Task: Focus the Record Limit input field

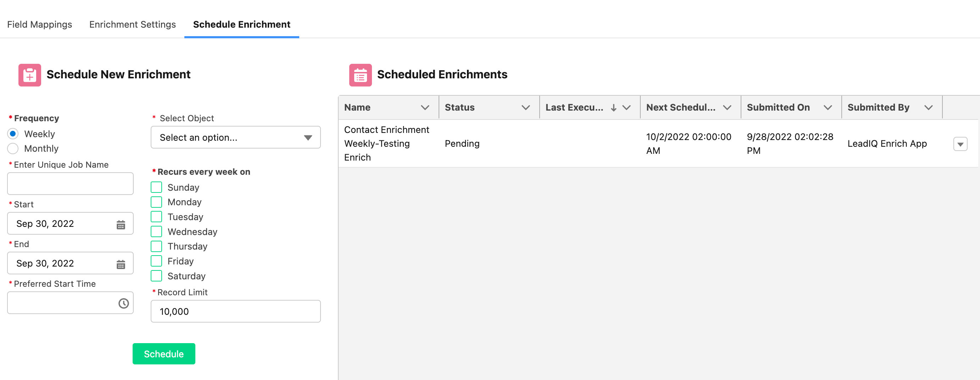Action: pyautogui.click(x=235, y=312)
